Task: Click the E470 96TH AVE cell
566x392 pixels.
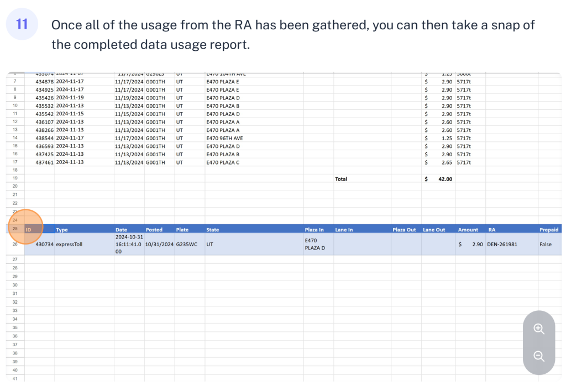Action: [x=224, y=138]
